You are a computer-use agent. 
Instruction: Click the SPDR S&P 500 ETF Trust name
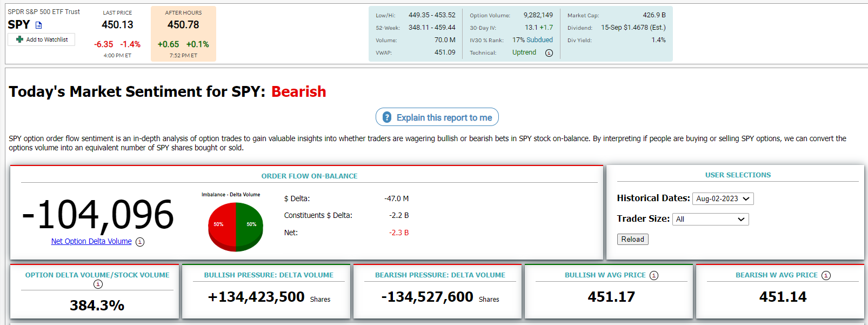pos(44,12)
